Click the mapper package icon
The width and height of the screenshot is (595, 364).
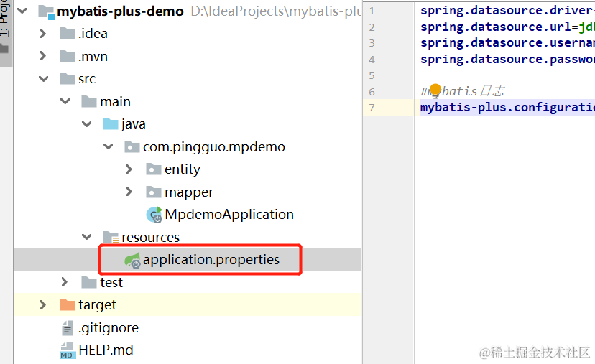point(154,192)
